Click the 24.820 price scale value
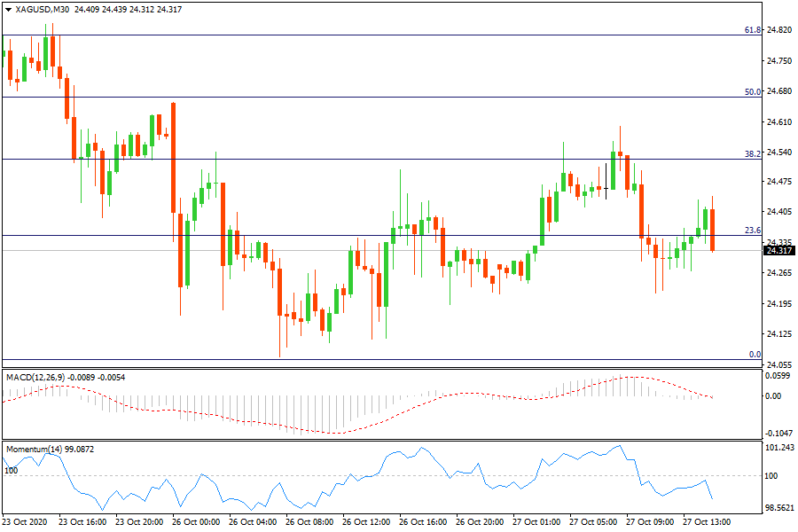 (778, 30)
